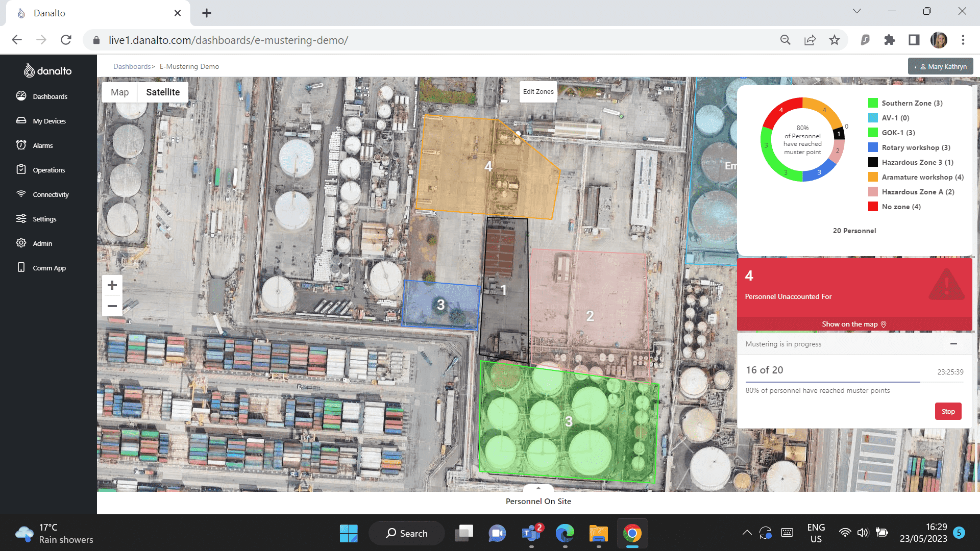Bookmark this page with star
The image size is (980, 551).
(x=834, y=40)
